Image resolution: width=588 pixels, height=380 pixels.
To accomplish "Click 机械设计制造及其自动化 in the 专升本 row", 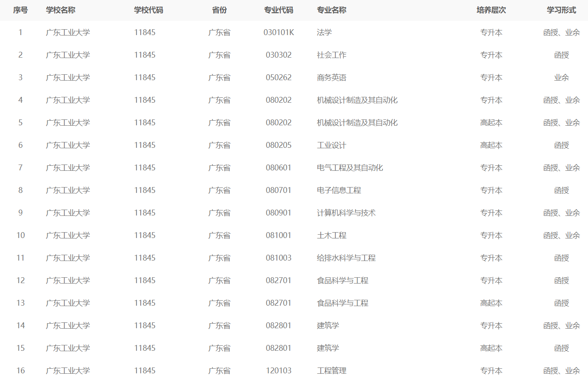I will pyautogui.click(x=357, y=100).
